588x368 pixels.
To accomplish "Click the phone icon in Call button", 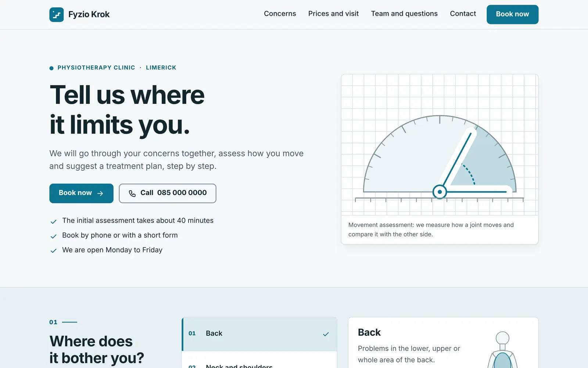I will (x=132, y=193).
